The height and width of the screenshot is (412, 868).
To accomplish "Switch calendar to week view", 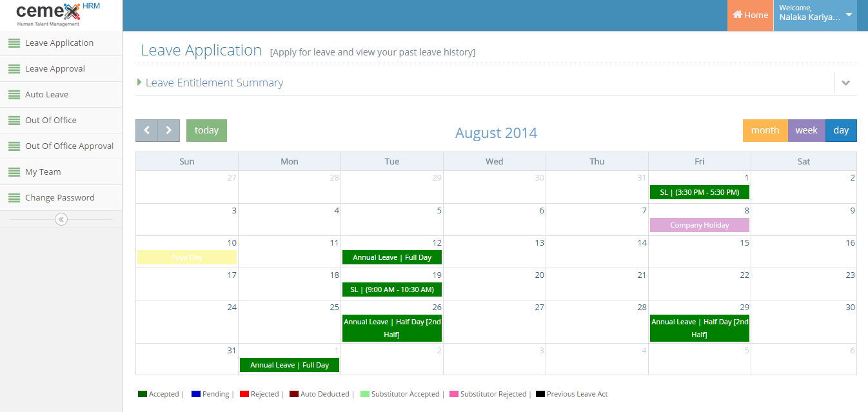I will (x=806, y=130).
